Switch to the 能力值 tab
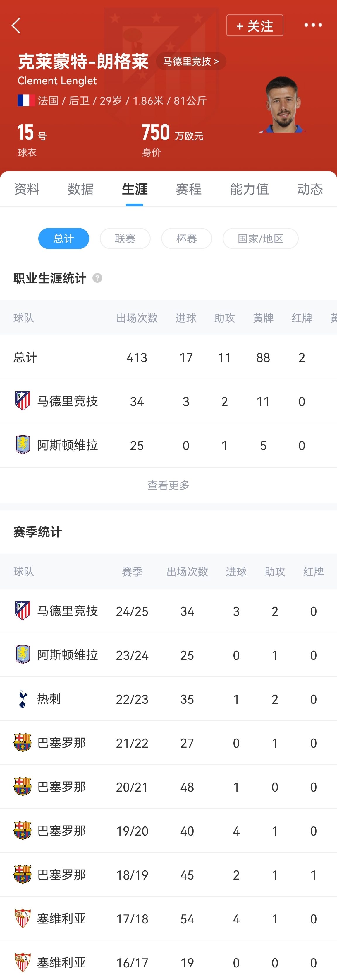The image size is (337, 980). (x=249, y=189)
